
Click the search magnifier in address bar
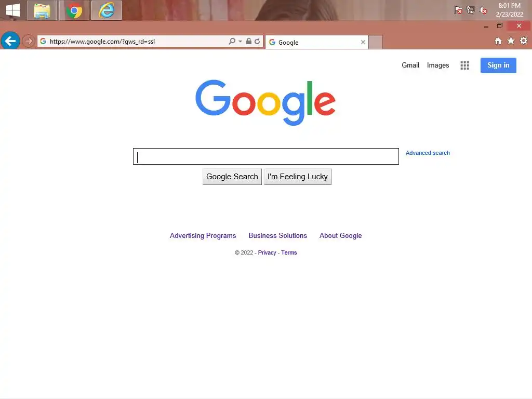click(232, 41)
